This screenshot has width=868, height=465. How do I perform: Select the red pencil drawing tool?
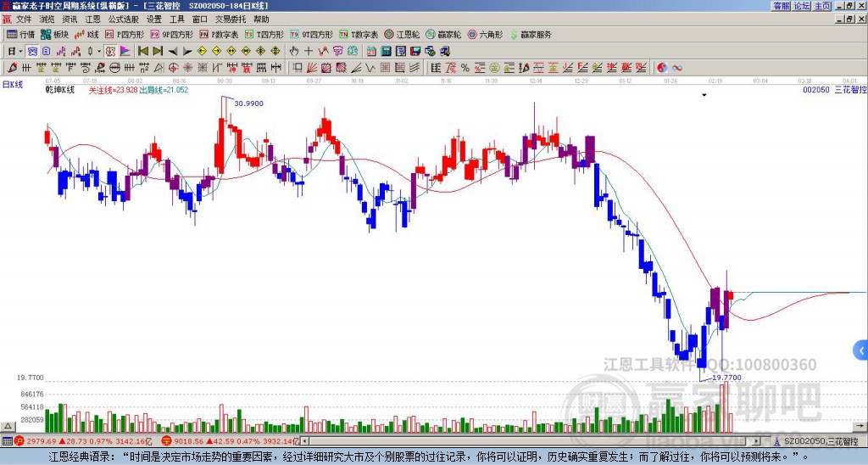click(12, 68)
